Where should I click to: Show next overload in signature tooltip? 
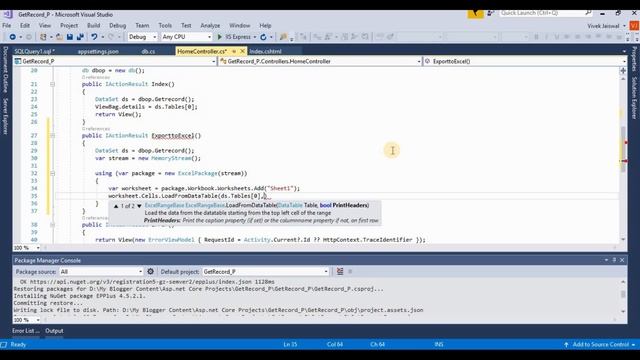tap(139, 206)
